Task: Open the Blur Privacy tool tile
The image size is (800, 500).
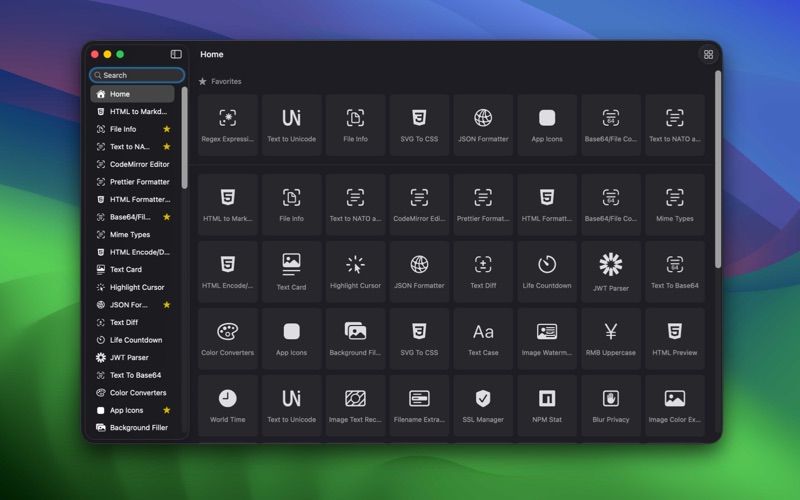Action: tap(610, 405)
